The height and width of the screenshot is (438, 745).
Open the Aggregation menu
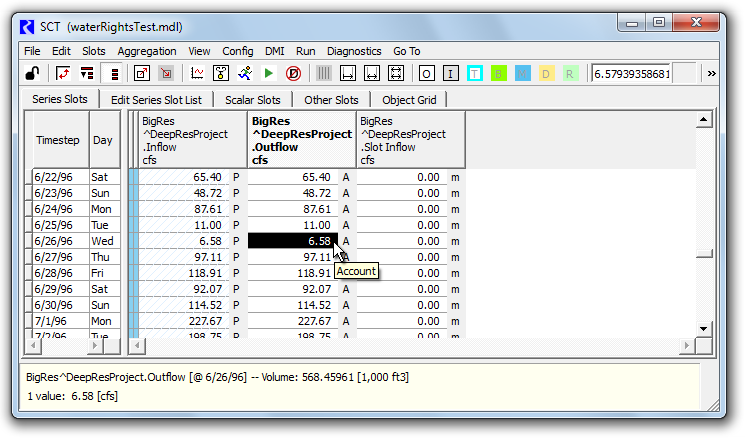coord(147,51)
